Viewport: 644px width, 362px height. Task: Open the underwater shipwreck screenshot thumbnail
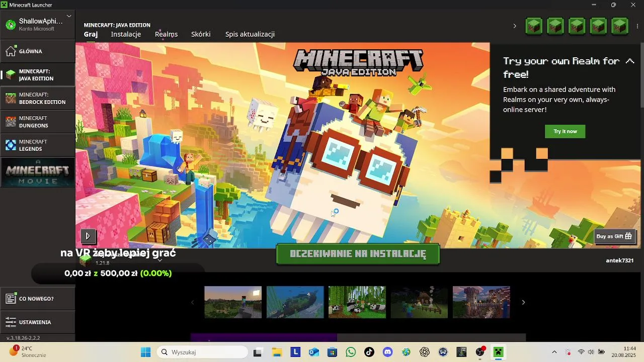295,302
